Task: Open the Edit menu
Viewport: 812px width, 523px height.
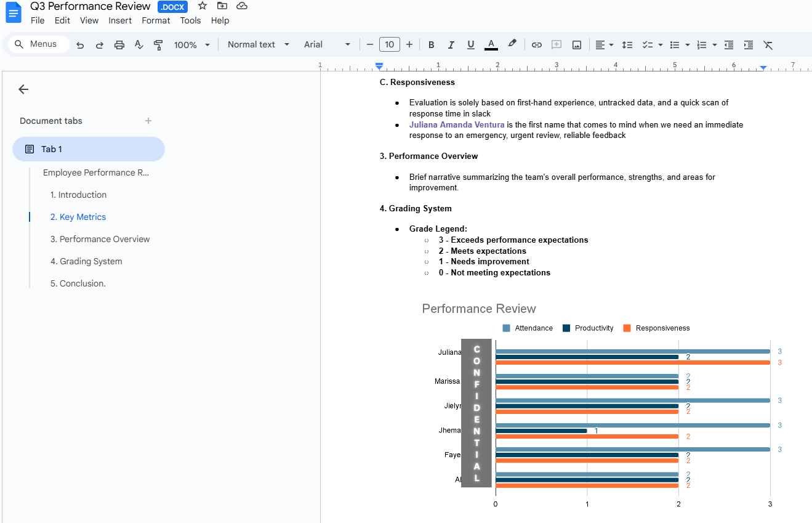Action: (62, 20)
